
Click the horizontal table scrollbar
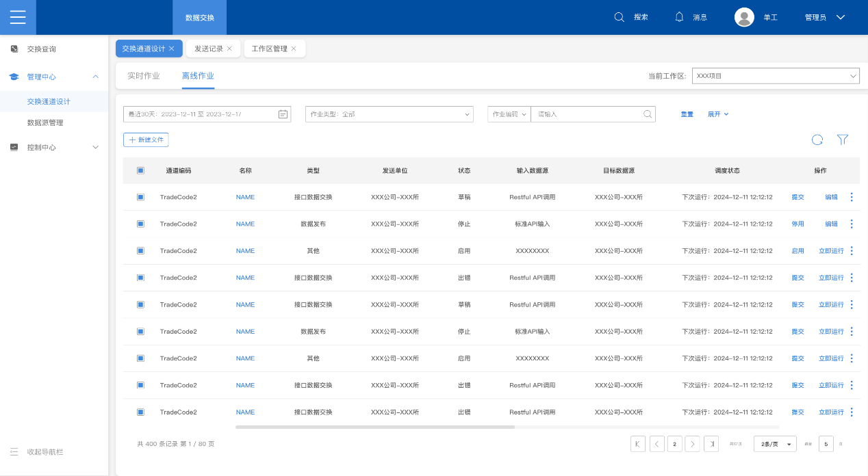[374, 427]
